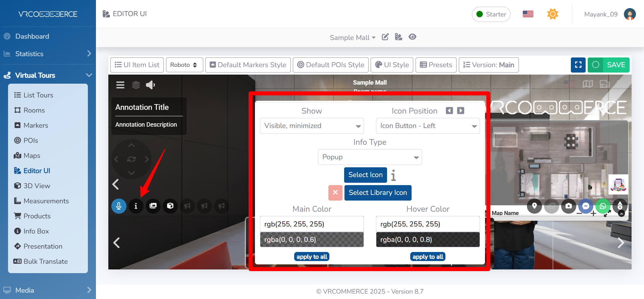Viewport: 644px width, 299px height.
Task: Click the Select Library Icon button
Action: pos(378,193)
